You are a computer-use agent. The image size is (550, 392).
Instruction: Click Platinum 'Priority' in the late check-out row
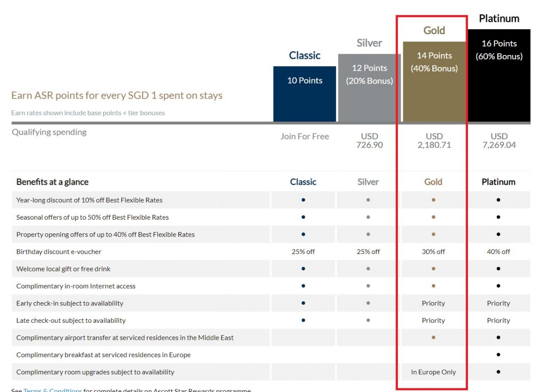coord(499,320)
